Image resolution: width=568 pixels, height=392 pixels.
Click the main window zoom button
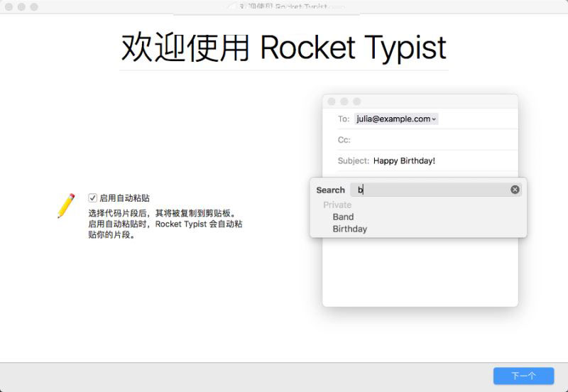point(34,6)
